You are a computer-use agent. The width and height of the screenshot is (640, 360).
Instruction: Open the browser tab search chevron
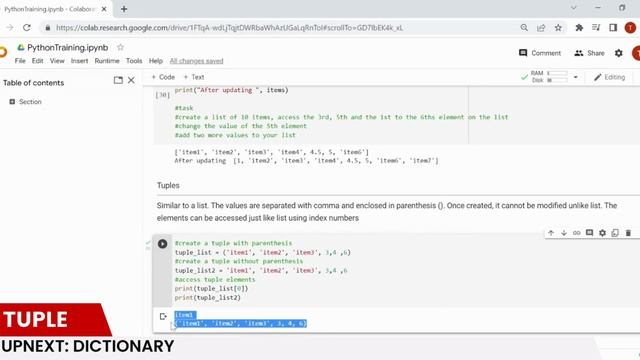(573, 8)
